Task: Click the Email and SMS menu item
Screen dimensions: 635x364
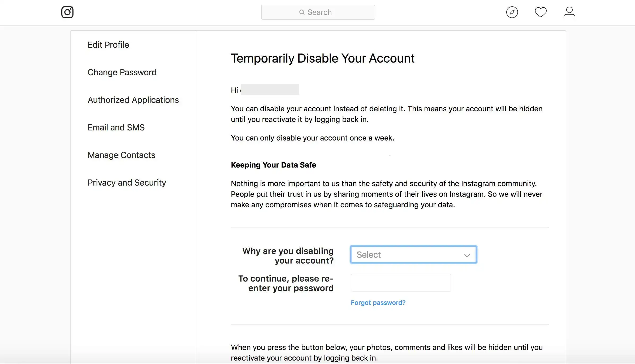Action: [x=116, y=127]
